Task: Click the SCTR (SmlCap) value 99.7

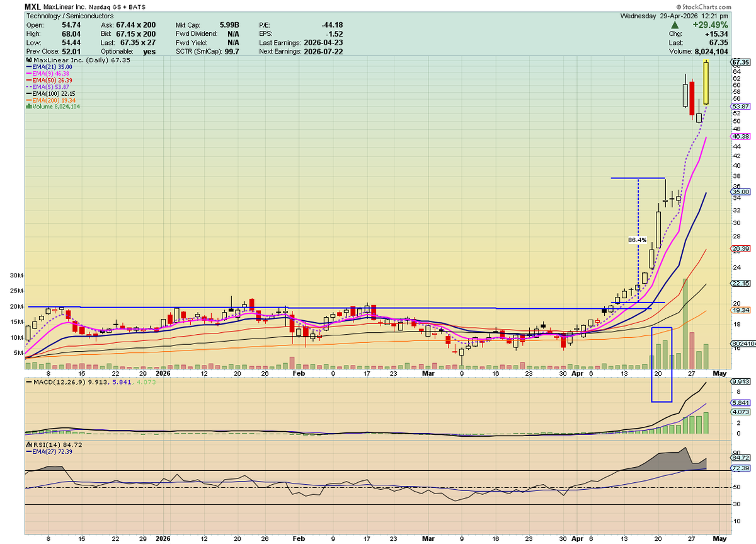Action: coord(231,51)
